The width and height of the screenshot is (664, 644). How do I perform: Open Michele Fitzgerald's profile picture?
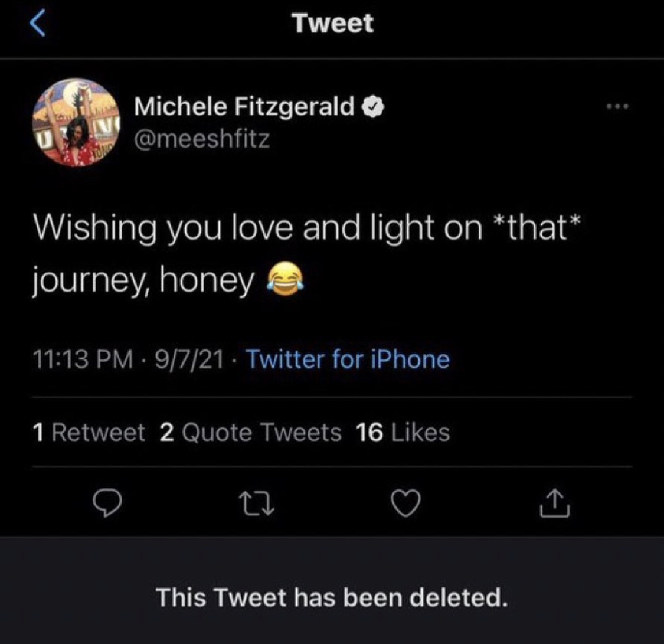click(x=76, y=122)
